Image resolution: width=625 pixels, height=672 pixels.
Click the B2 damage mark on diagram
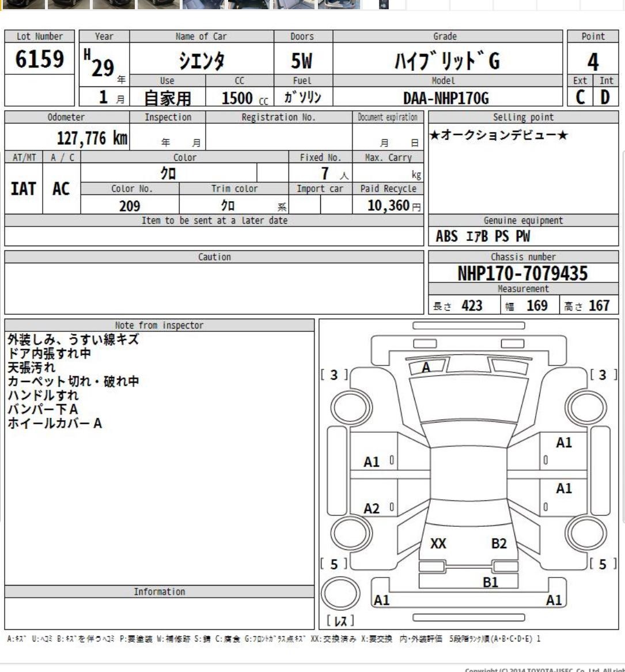point(499,543)
